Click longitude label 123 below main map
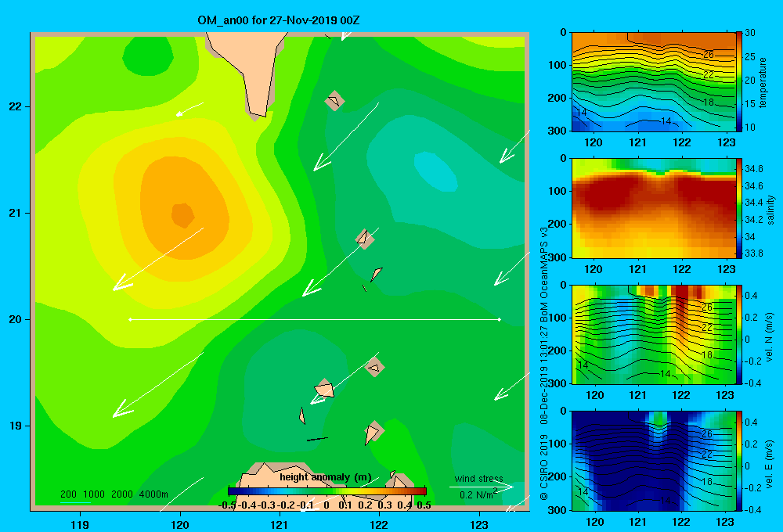The height and width of the screenshot is (532, 783). pos(479,524)
